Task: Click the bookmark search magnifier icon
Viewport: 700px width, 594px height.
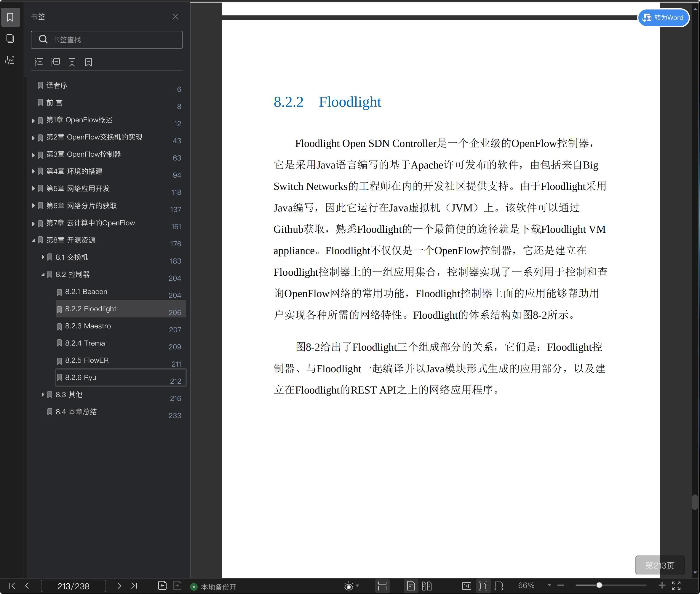Action: 43,39
